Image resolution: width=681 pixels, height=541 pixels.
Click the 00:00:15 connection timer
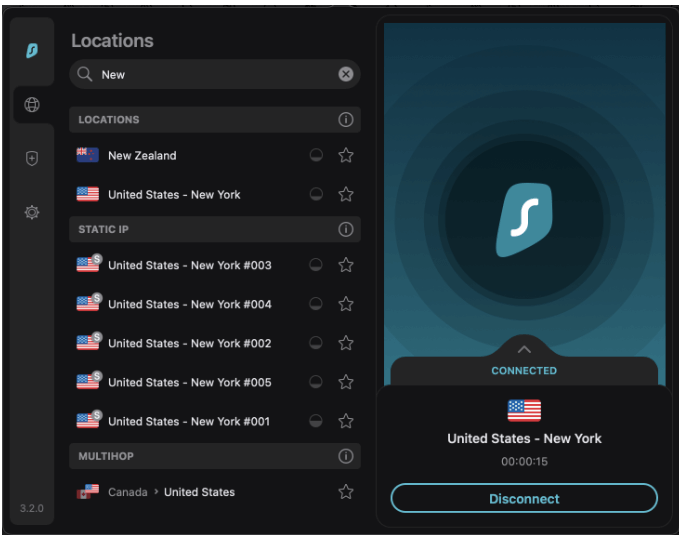[524, 461]
